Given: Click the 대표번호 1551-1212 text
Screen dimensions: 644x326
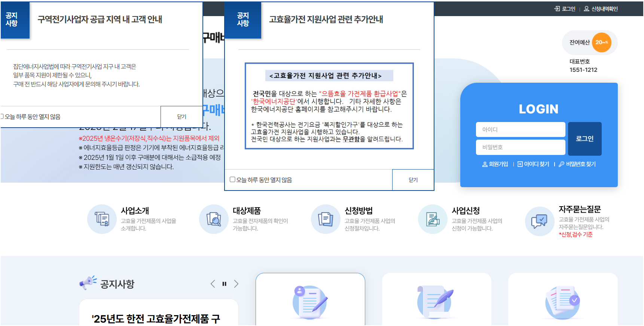Looking at the screenshot, I should pyautogui.click(x=583, y=65).
